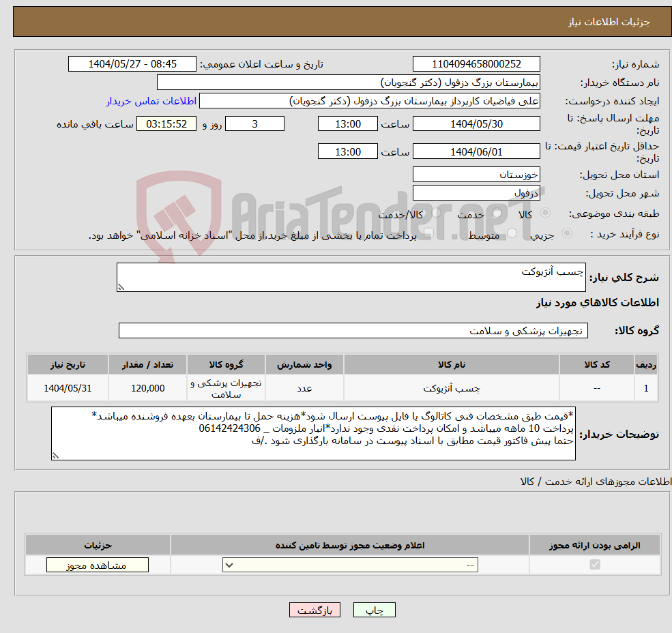The height and width of the screenshot is (633, 672).
Task: Click the بازگشت button
Action: (x=315, y=610)
